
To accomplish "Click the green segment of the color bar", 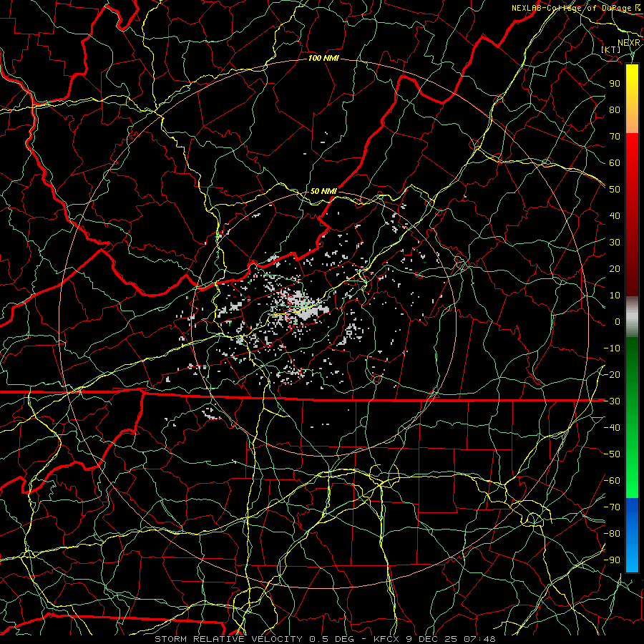I will pyautogui.click(x=632, y=417).
